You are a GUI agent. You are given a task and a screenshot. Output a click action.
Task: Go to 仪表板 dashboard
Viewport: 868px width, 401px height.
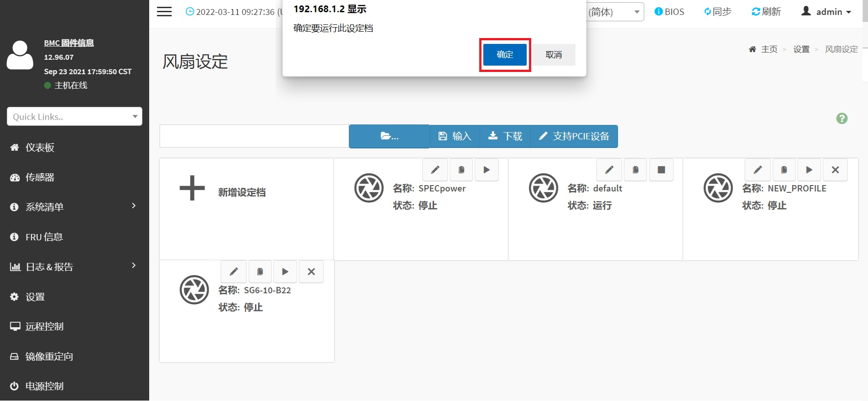pos(40,148)
